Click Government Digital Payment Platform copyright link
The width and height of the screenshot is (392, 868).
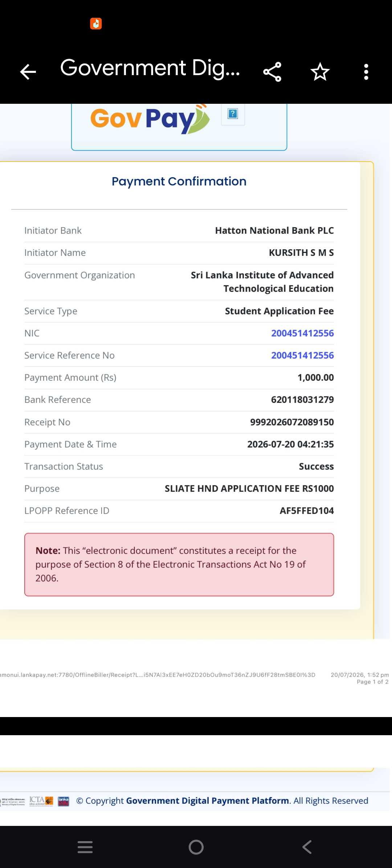[x=208, y=801]
